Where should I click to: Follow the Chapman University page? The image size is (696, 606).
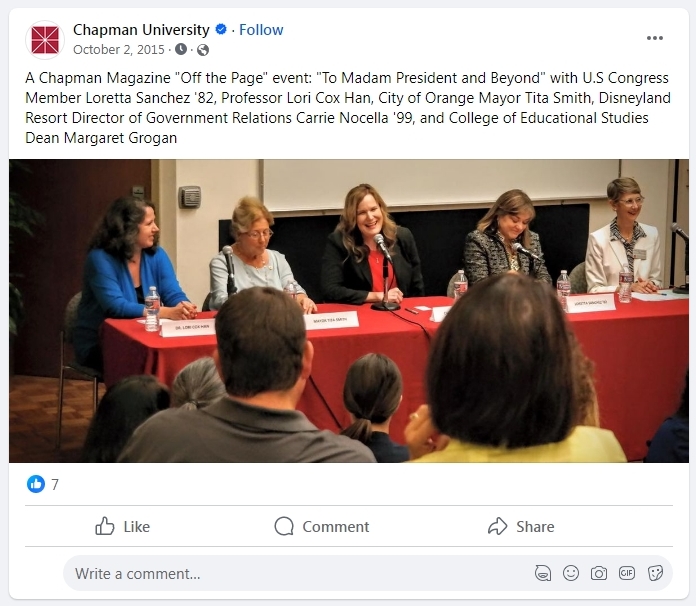(261, 30)
